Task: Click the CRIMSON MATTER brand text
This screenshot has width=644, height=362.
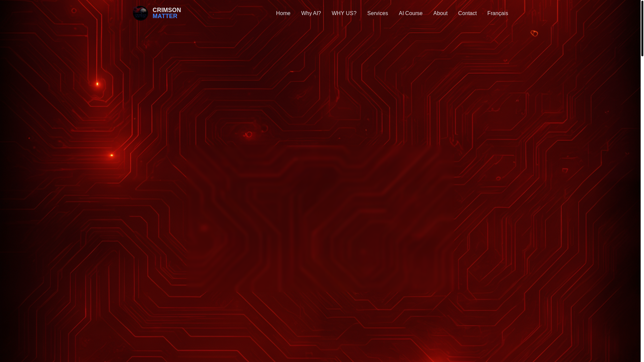Action: click(x=167, y=13)
